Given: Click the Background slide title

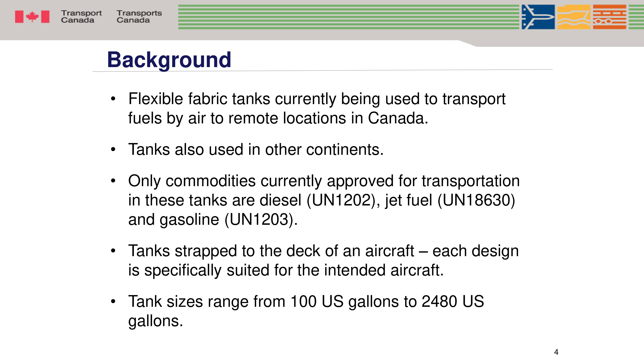Looking at the screenshot, I should (x=169, y=60).
